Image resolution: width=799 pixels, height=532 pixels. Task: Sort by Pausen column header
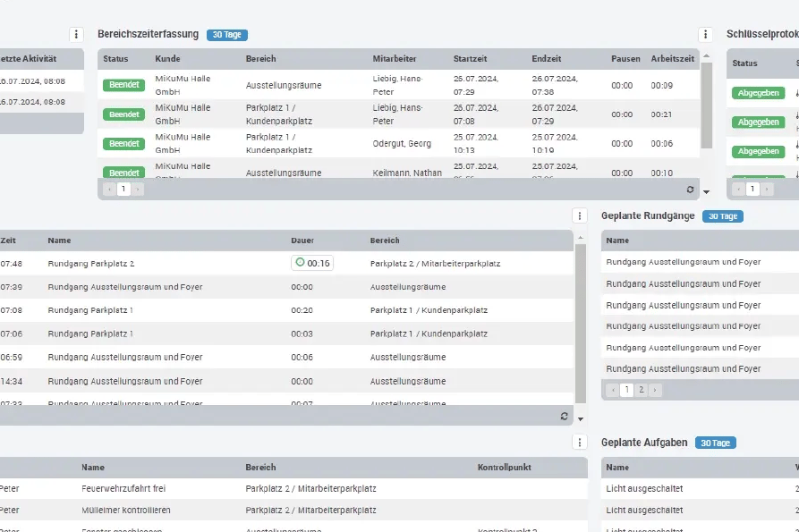625,58
